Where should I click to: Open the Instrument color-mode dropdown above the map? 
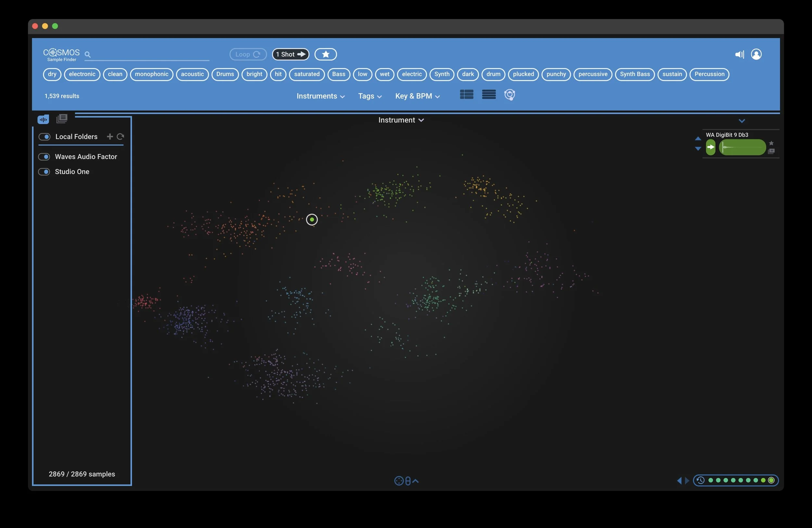(x=401, y=120)
